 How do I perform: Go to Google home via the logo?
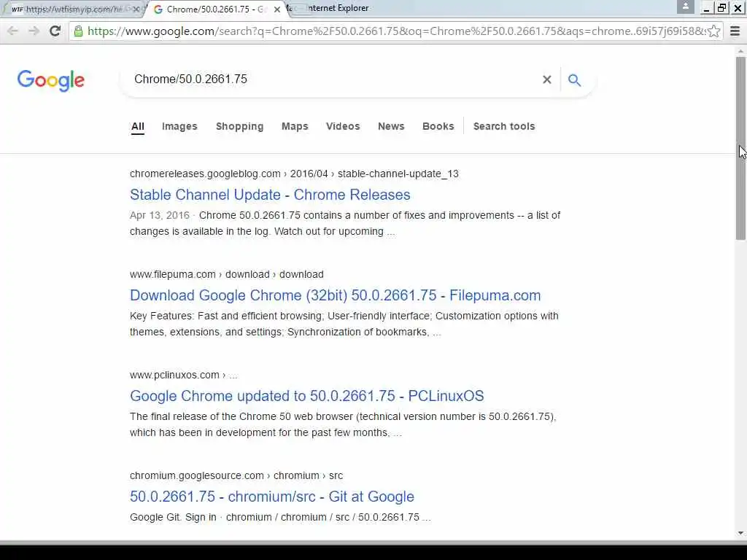click(x=50, y=80)
